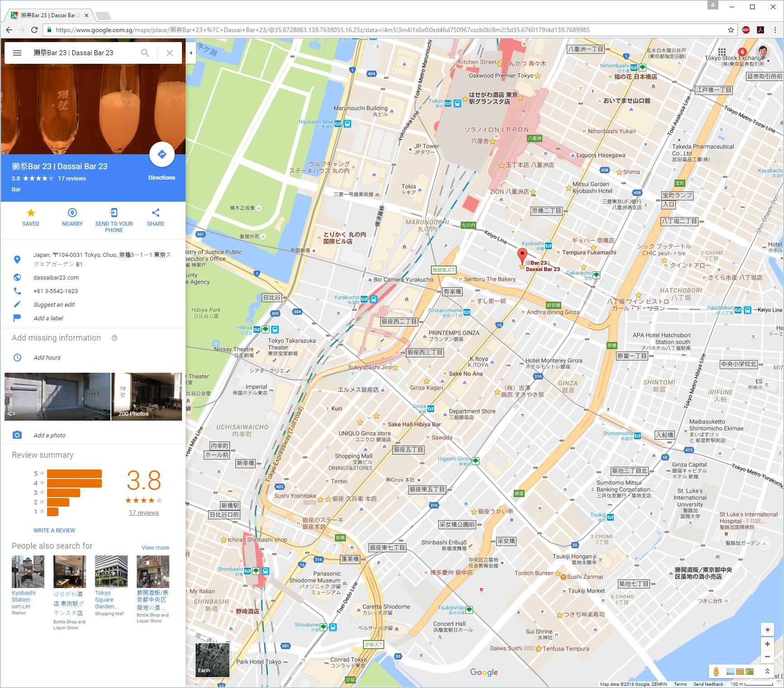This screenshot has width=784, height=688.
Task: Choose Add a photo
Action: tap(49, 436)
